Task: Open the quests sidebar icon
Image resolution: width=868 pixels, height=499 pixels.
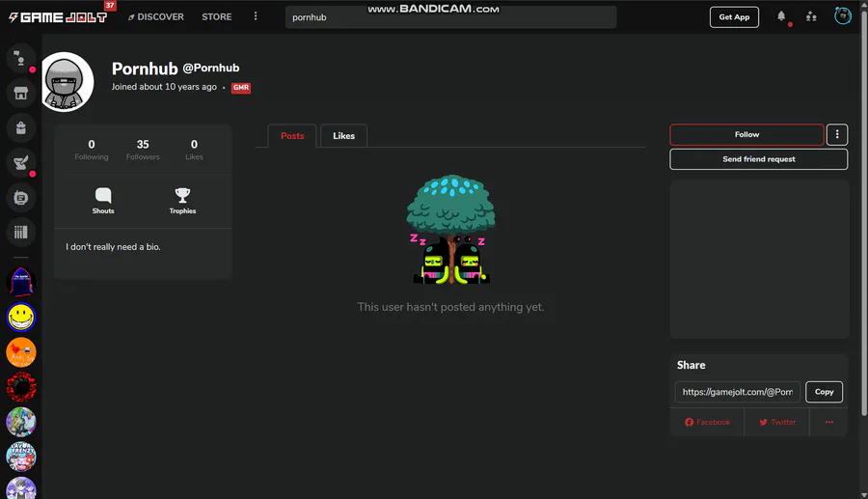Action: pyautogui.click(x=20, y=163)
